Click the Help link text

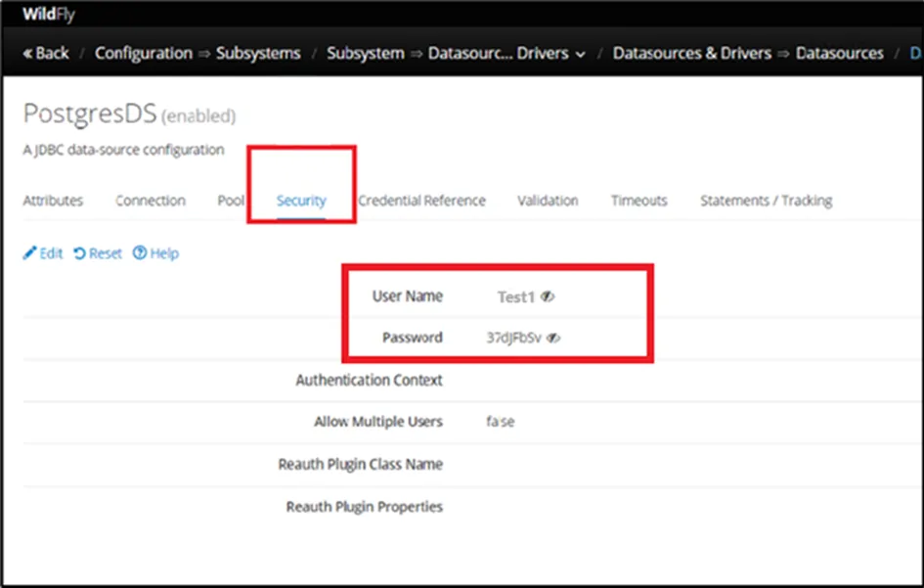coord(164,253)
